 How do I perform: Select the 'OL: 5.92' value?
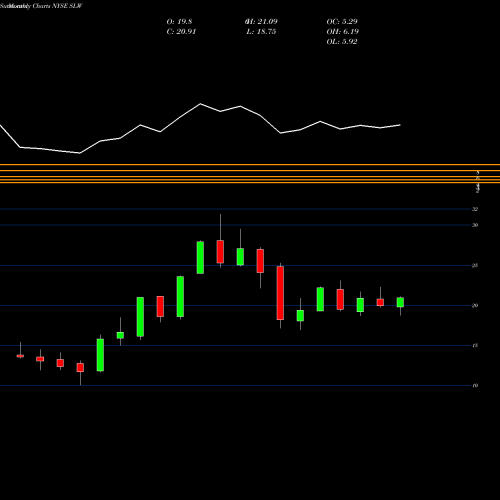(342, 42)
